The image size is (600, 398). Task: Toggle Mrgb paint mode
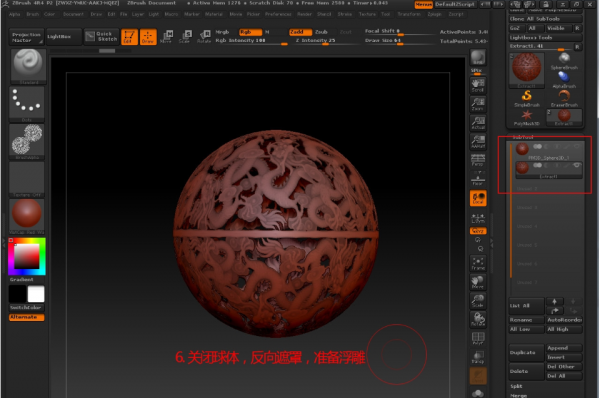pyautogui.click(x=222, y=32)
